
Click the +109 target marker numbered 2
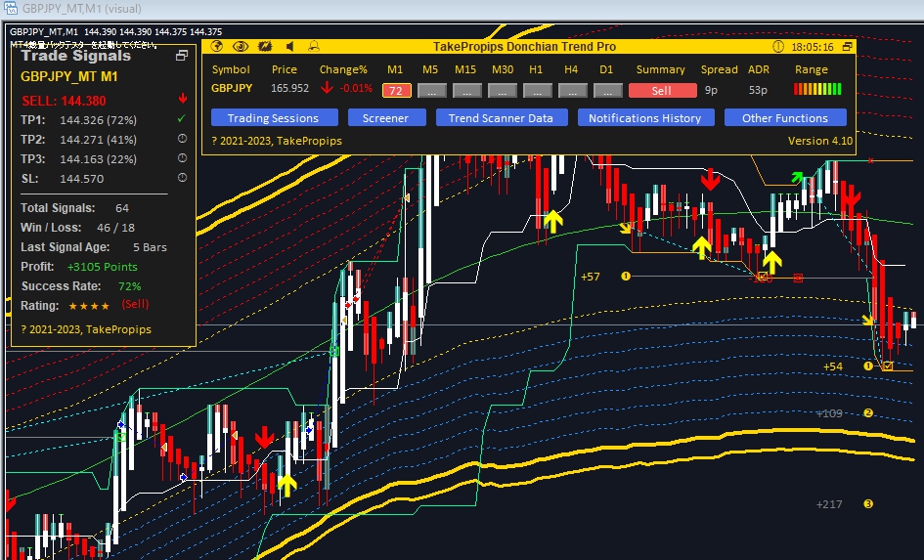(x=868, y=413)
